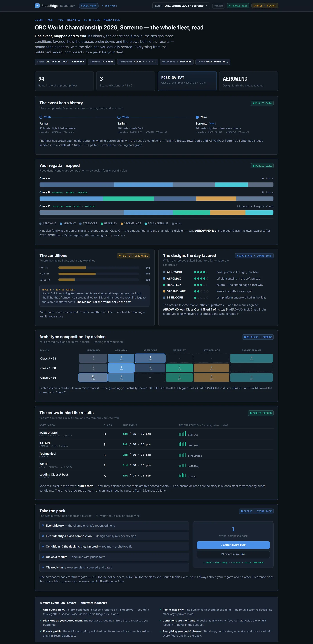
Task: Open the AEROWIND design family card
Action: coord(249,81)
